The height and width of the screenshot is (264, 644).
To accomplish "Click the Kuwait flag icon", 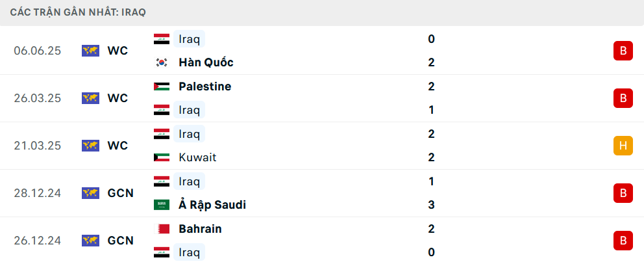I will [162, 157].
